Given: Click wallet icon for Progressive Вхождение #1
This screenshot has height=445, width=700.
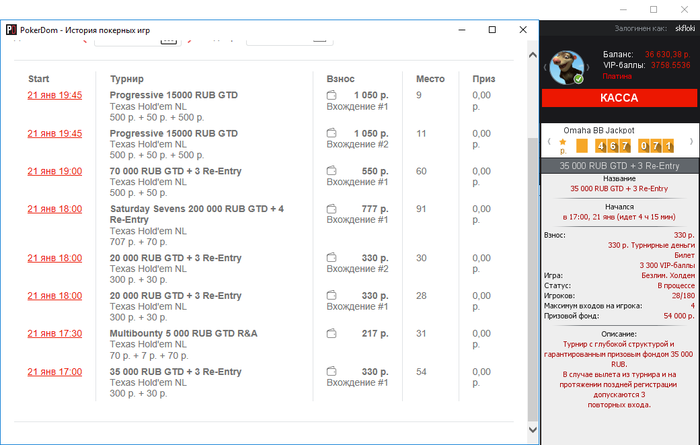Looking at the screenshot, I should point(331,95).
